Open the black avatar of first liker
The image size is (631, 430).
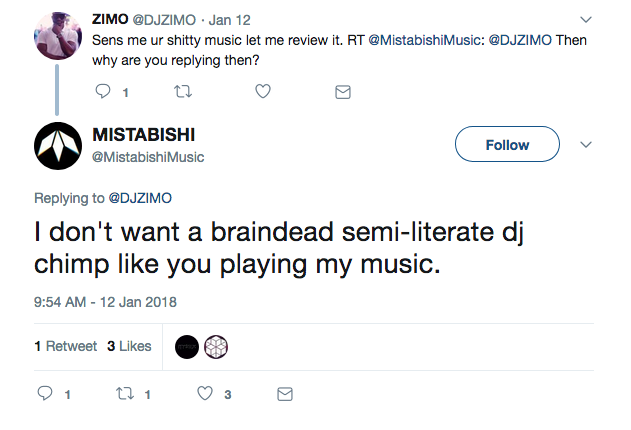click(188, 347)
